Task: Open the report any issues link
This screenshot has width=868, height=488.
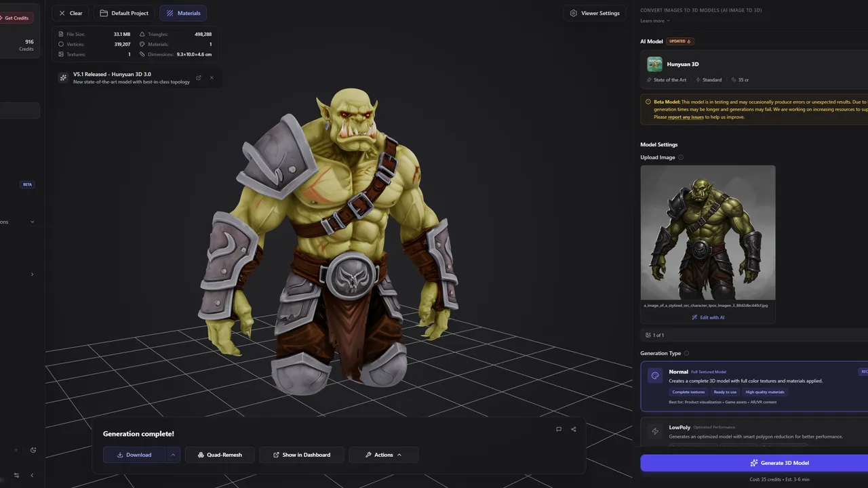Action: [x=686, y=117]
